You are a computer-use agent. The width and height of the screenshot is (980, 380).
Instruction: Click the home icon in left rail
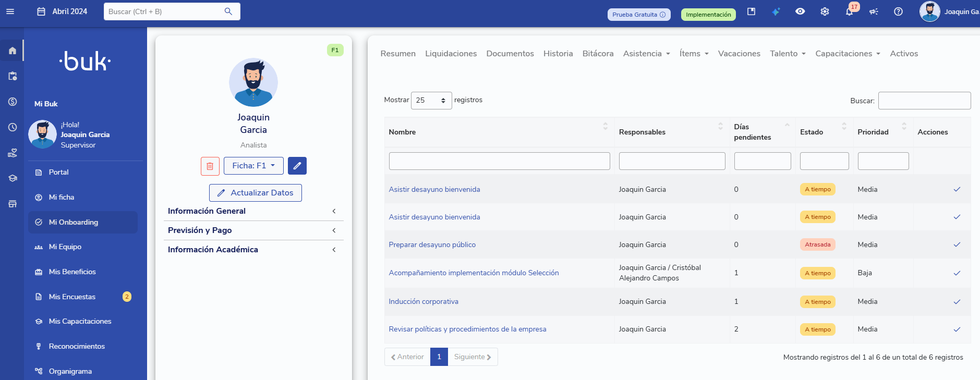(13, 51)
